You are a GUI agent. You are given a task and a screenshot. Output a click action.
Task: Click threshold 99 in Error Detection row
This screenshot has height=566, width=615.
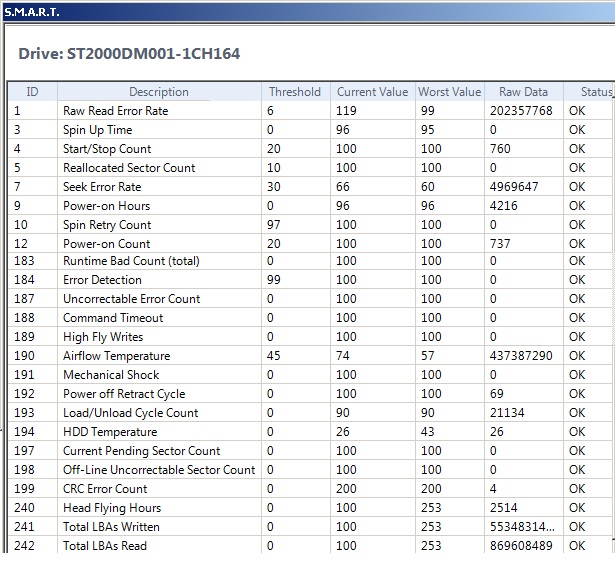coord(274,280)
